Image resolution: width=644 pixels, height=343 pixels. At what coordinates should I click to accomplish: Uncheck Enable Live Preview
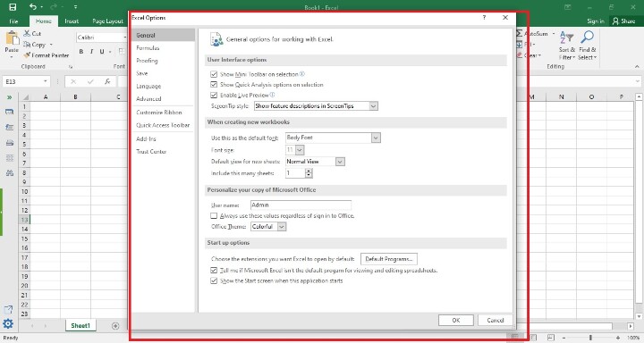pyautogui.click(x=214, y=96)
